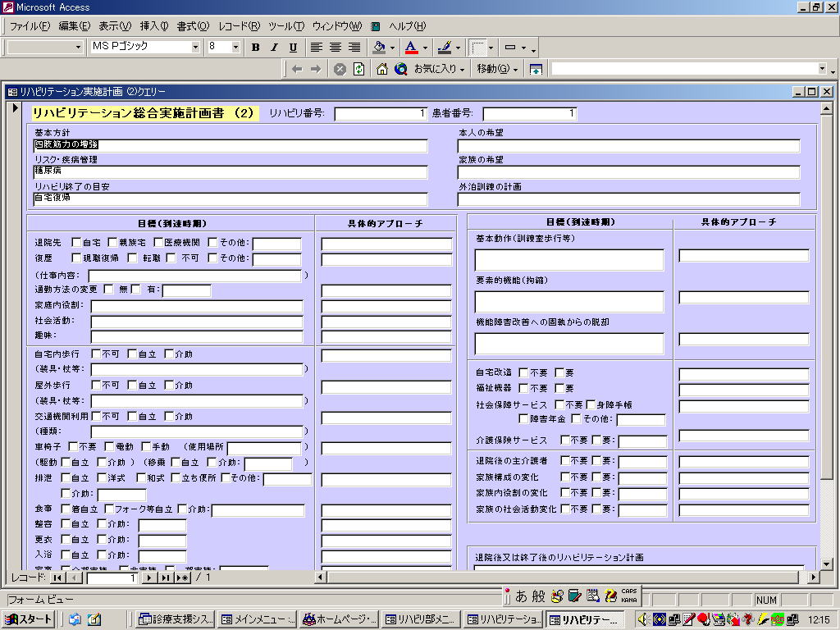This screenshot has width=840, height=630.
Task: Open the お気に入り dropdown
Action: (x=439, y=69)
